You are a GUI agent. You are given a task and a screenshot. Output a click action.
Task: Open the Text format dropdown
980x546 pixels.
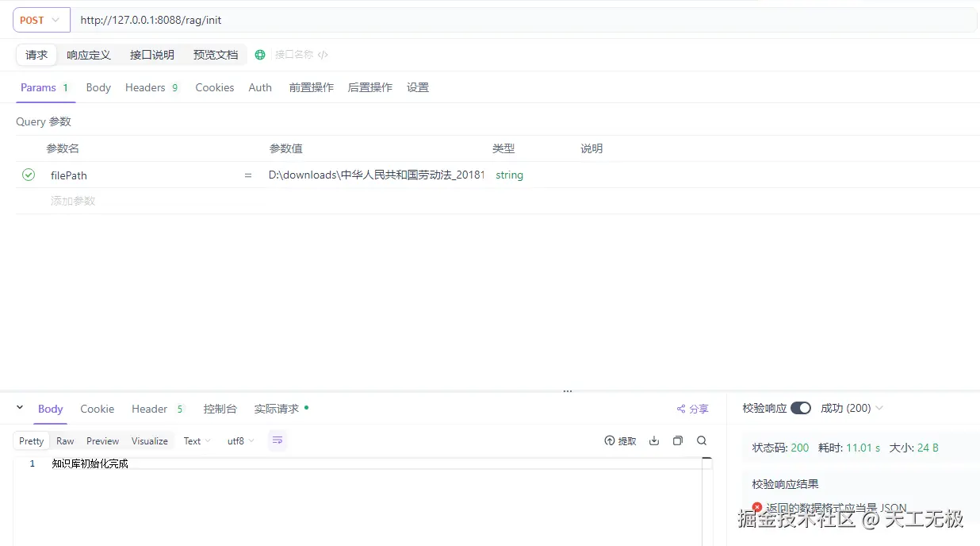tap(197, 440)
